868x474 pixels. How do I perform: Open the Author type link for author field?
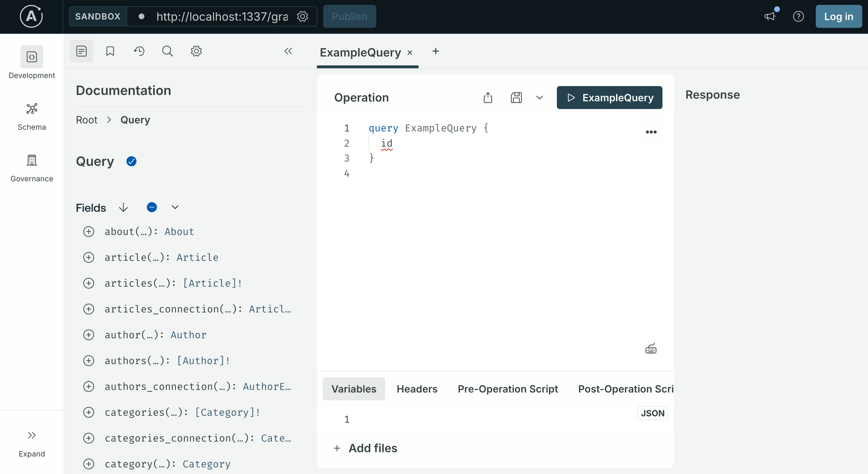click(188, 335)
